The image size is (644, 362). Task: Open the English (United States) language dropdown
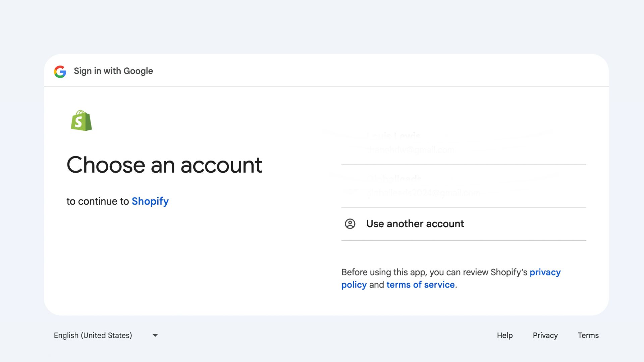pos(106,336)
